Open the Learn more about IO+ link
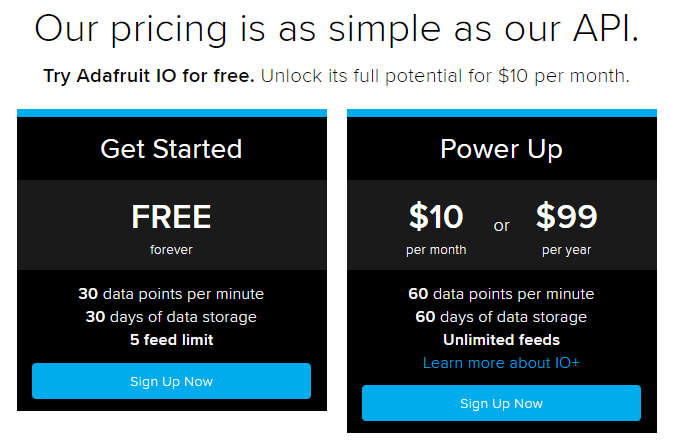 [x=501, y=363]
